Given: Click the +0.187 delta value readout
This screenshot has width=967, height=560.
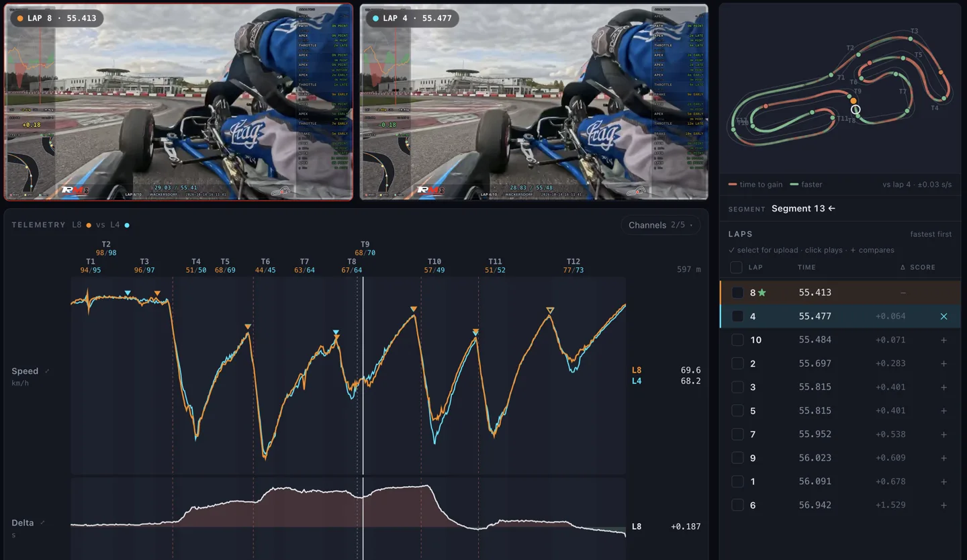Looking at the screenshot, I should pos(686,526).
